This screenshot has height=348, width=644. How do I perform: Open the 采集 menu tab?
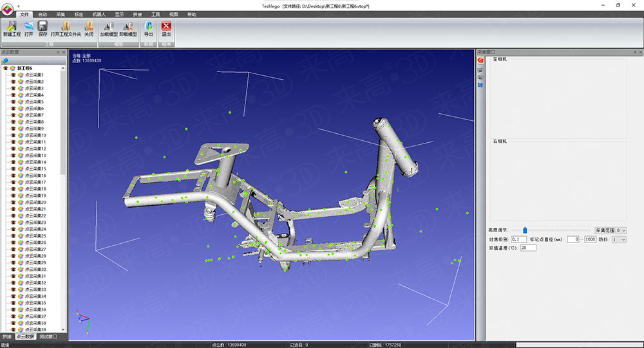pos(61,14)
